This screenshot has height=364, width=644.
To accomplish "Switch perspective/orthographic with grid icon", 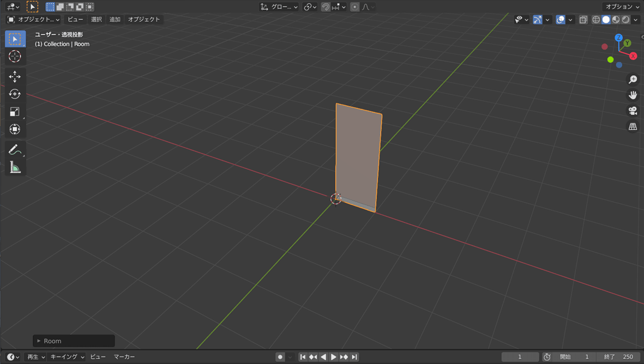I will 633,126.
